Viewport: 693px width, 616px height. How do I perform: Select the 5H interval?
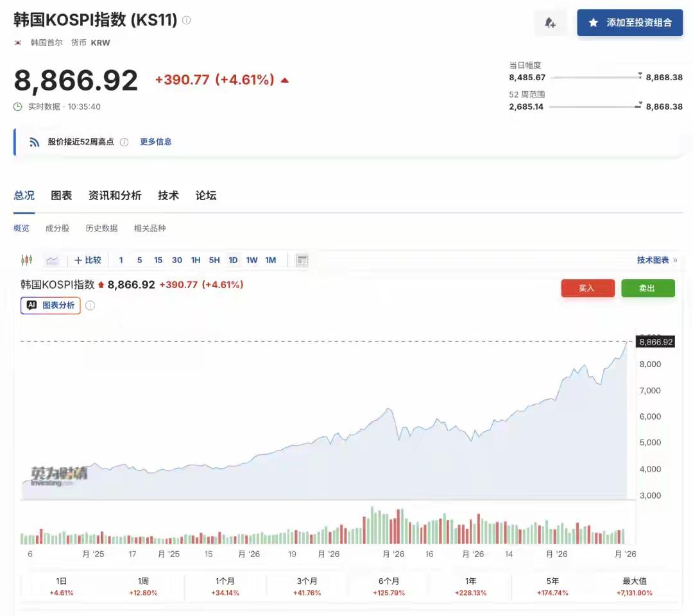[x=214, y=261]
